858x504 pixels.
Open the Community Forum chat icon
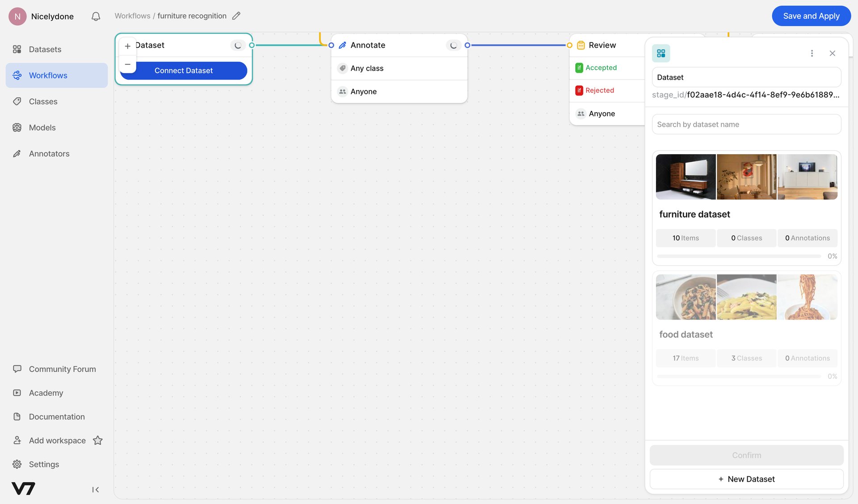pyautogui.click(x=17, y=369)
